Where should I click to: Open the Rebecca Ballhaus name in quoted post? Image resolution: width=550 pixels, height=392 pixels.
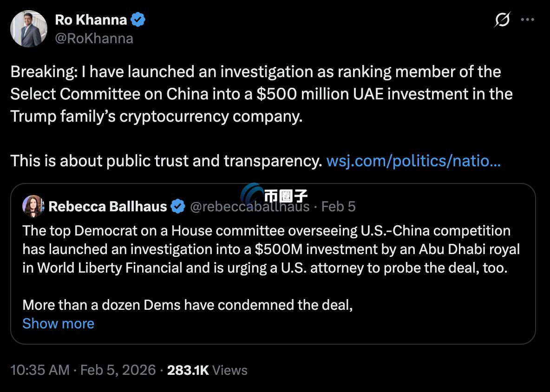(107, 206)
